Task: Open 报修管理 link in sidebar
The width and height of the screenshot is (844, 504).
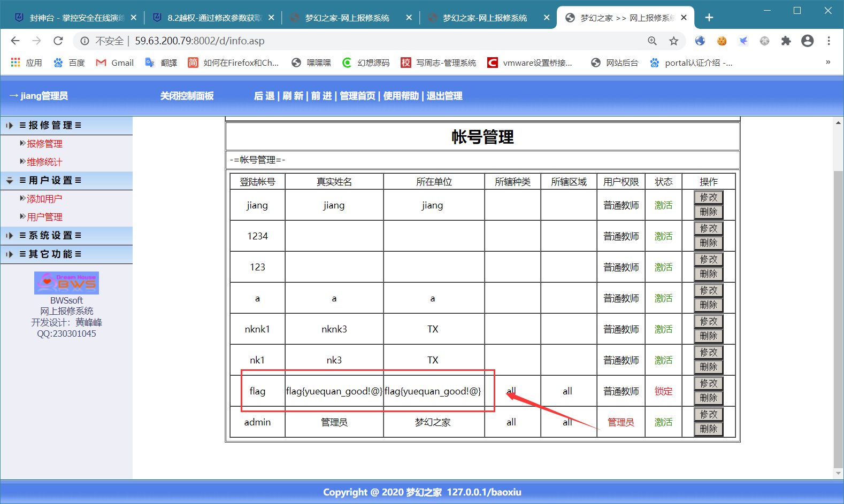Action: (45, 144)
